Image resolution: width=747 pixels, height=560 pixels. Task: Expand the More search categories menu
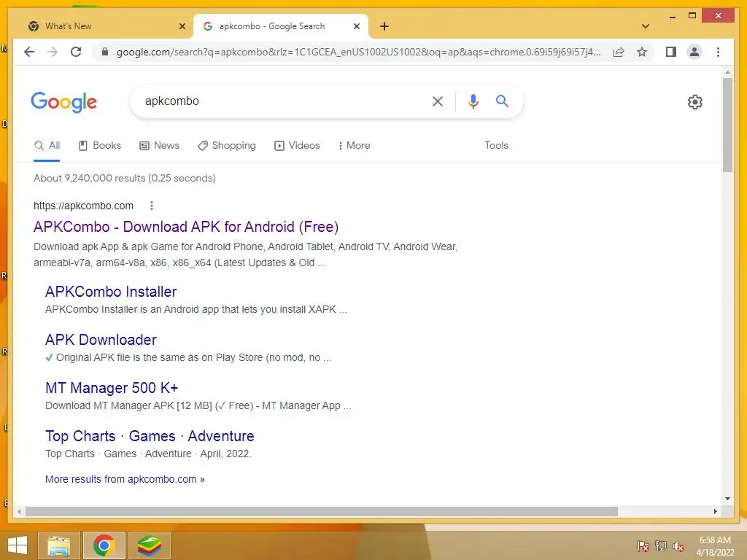point(355,146)
